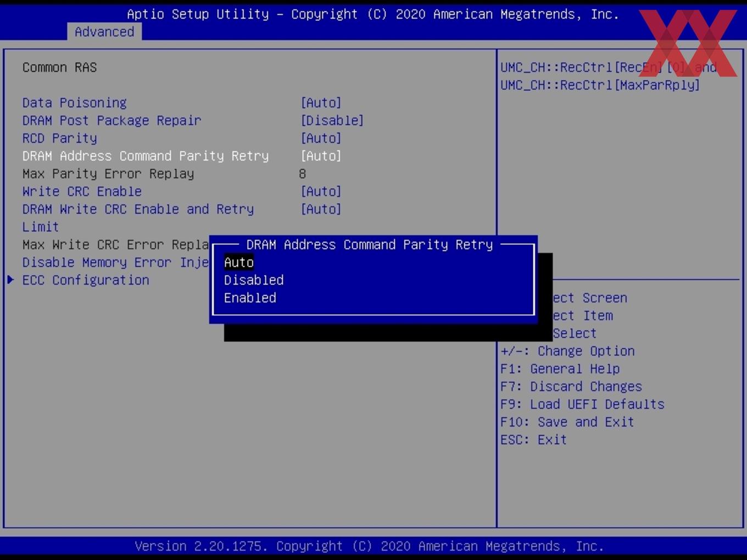Click the F9: Load UEFI Defaults hint
The width and height of the screenshot is (747, 560).
click(x=582, y=404)
